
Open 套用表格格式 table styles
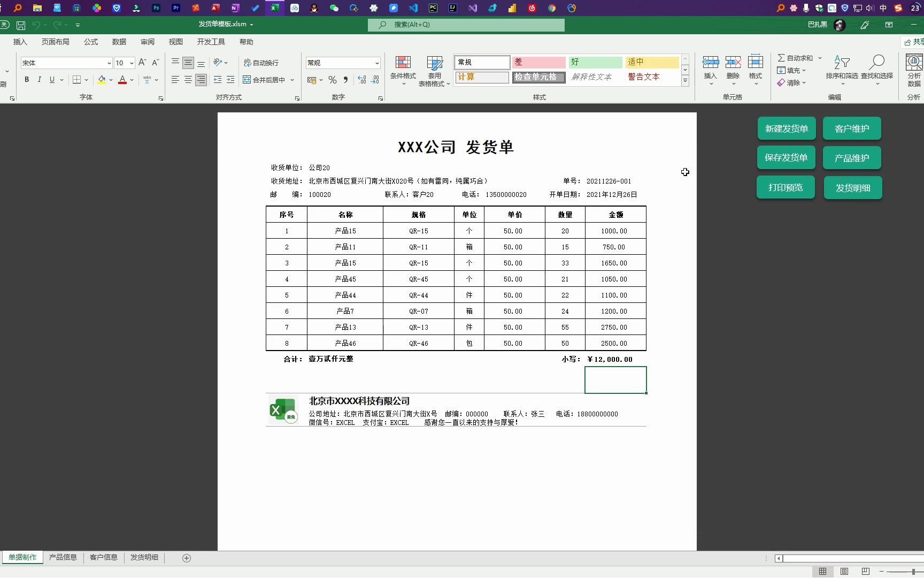pos(434,71)
